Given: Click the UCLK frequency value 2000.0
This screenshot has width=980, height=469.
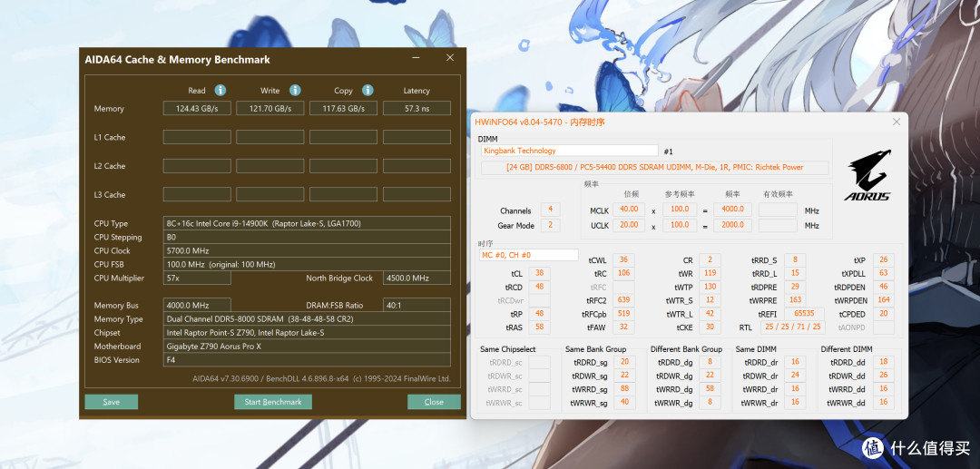Looking at the screenshot, I should (732, 225).
